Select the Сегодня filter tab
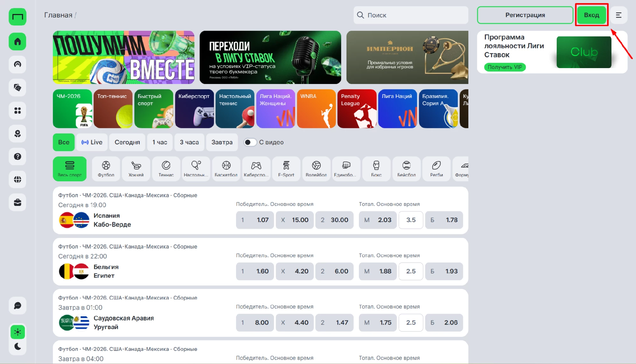Image resolution: width=636 pixels, height=364 pixels. point(127,142)
